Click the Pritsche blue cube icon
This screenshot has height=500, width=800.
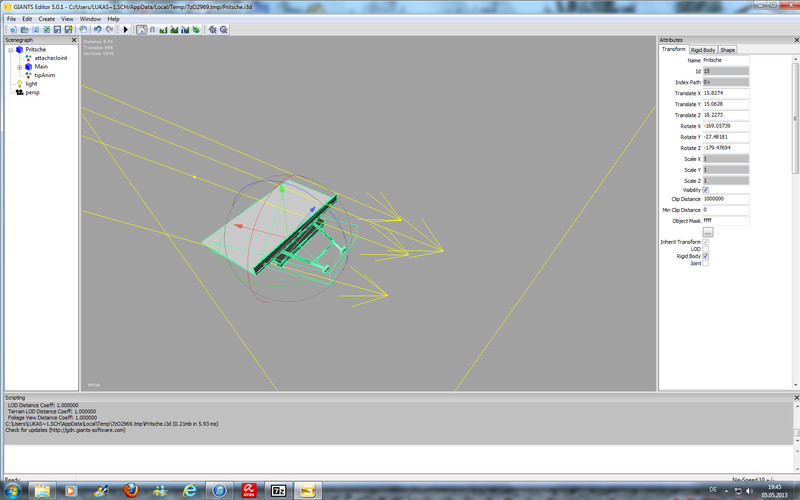coord(19,49)
